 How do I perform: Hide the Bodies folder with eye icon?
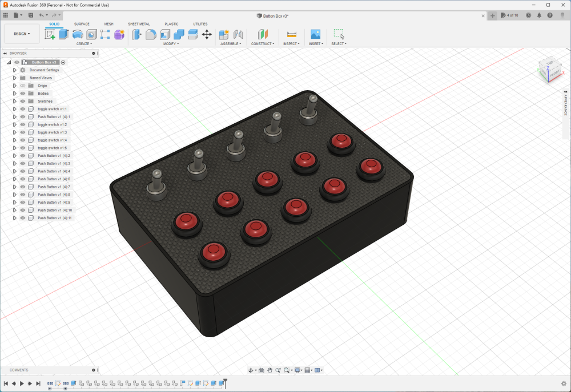pos(23,94)
